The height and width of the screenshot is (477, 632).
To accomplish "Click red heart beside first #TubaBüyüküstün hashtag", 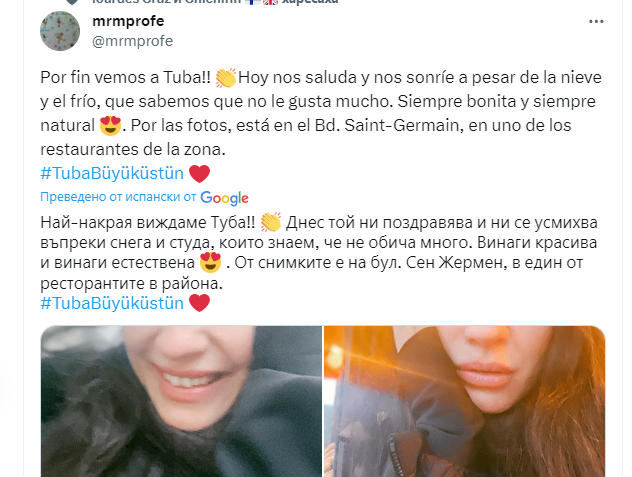I will (200, 174).
